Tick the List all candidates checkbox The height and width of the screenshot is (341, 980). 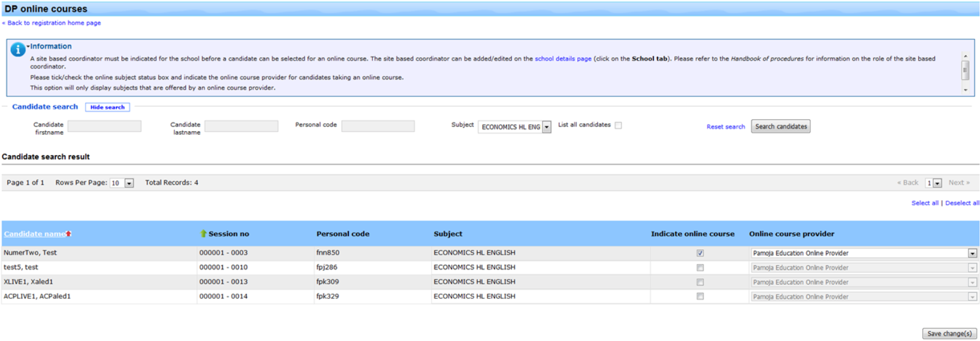point(618,125)
